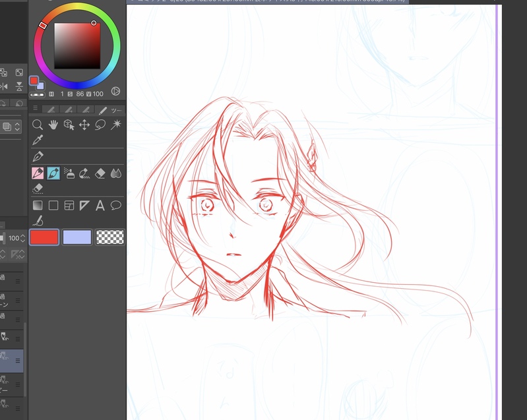Select the Balloon speech bubble tool
527x420 pixels.
116,205
